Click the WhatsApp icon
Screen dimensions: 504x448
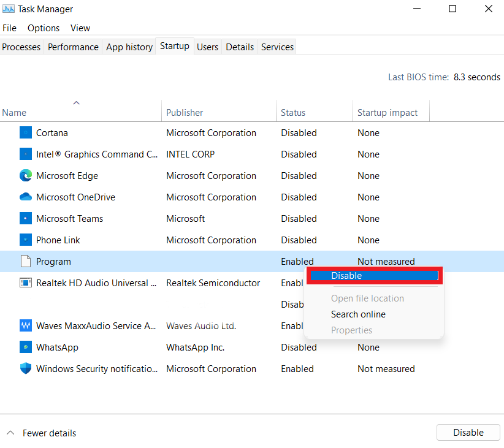click(25, 347)
